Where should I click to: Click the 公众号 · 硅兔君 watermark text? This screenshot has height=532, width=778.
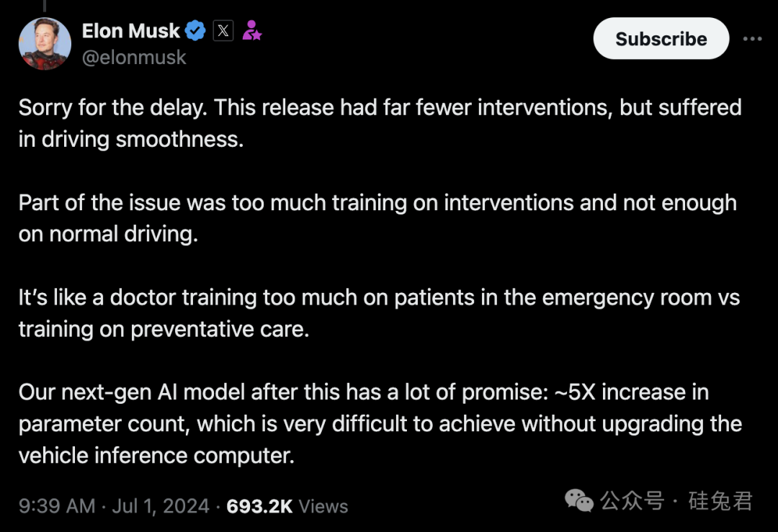pyautogui.click(x=676, y=500)
